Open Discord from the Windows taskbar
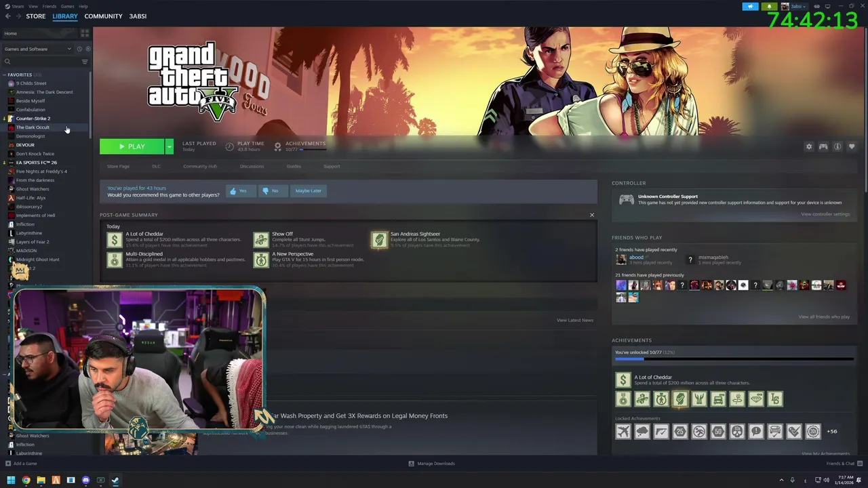 tap(85, 480)
